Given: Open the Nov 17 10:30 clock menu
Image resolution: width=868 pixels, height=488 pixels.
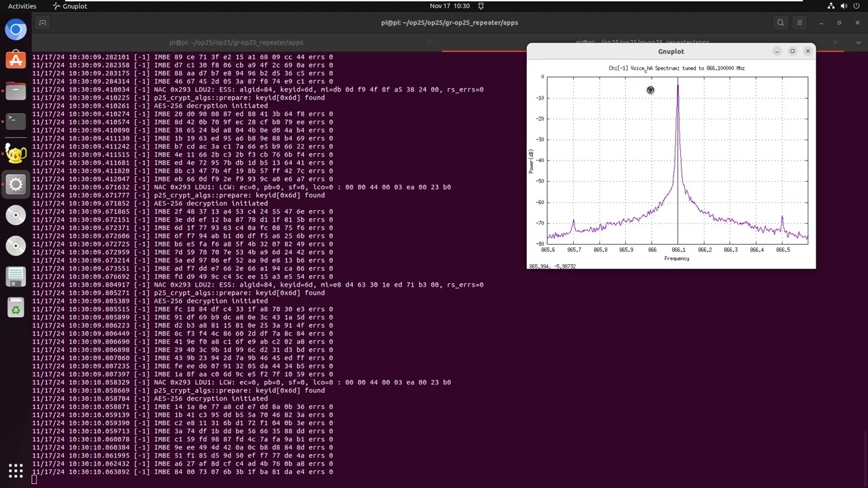Looking at the screenshot, I should pyautogui.click(x=450, y=6).
